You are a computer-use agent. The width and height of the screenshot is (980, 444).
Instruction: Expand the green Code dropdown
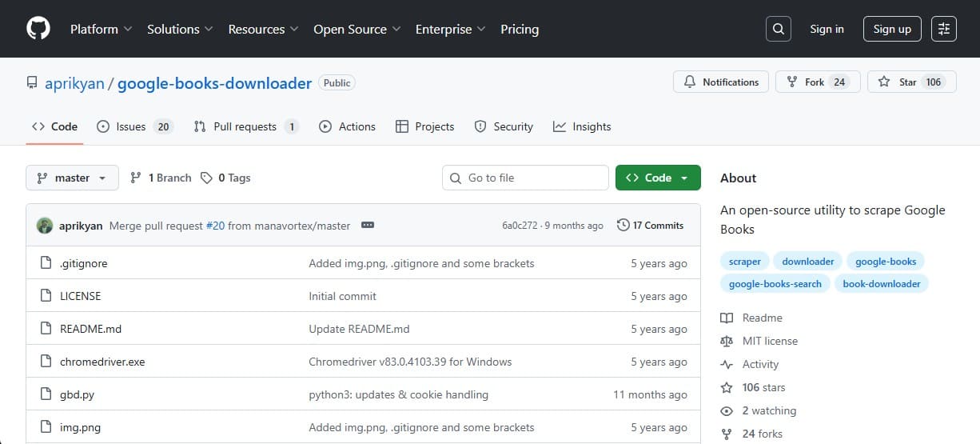coord(658,178)
